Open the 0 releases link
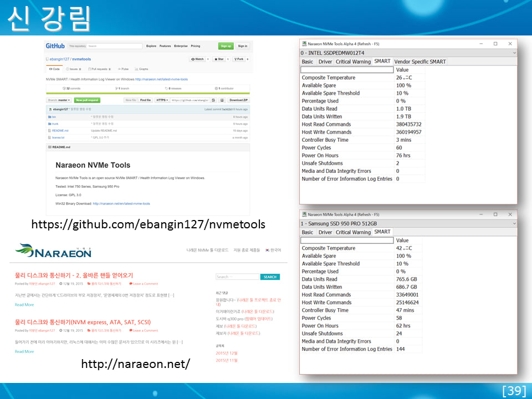Image resolution: width=532 pixels, height=399 pixels. (x=173, y=88)
